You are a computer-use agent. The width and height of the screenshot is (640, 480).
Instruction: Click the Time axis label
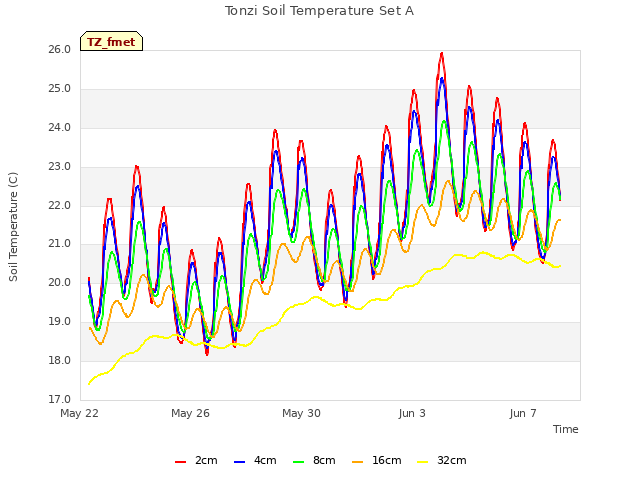[565, 429]
